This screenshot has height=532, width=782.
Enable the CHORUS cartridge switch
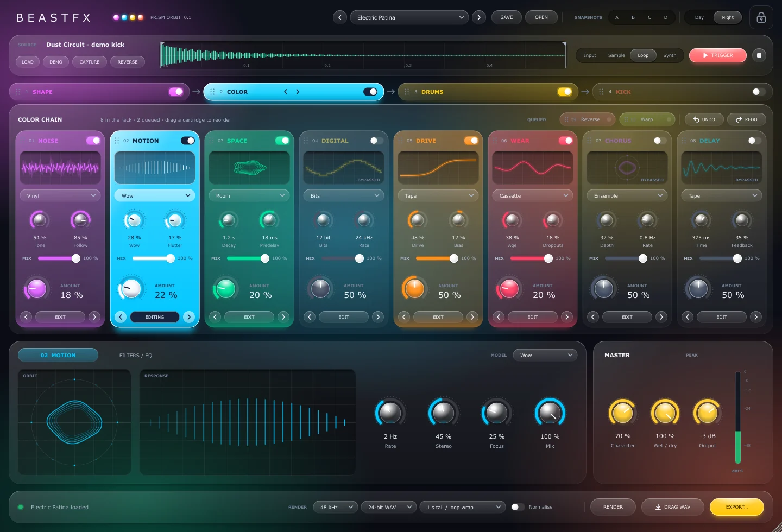coord(660,141)
